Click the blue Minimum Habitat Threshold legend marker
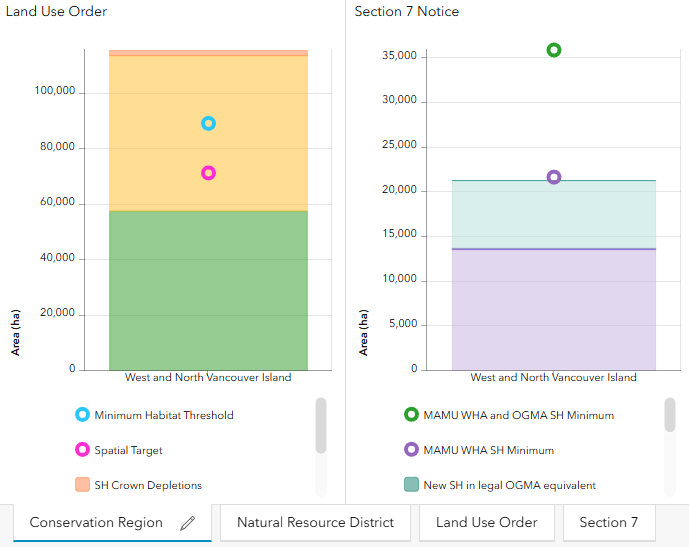The width and height of the screenshot is (689, 547). coord(82,415)
